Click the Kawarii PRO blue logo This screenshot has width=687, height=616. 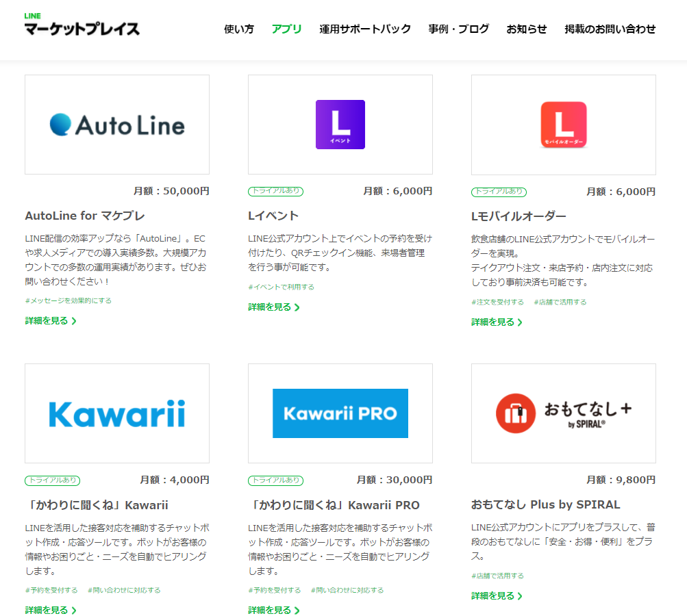[340, 413]
